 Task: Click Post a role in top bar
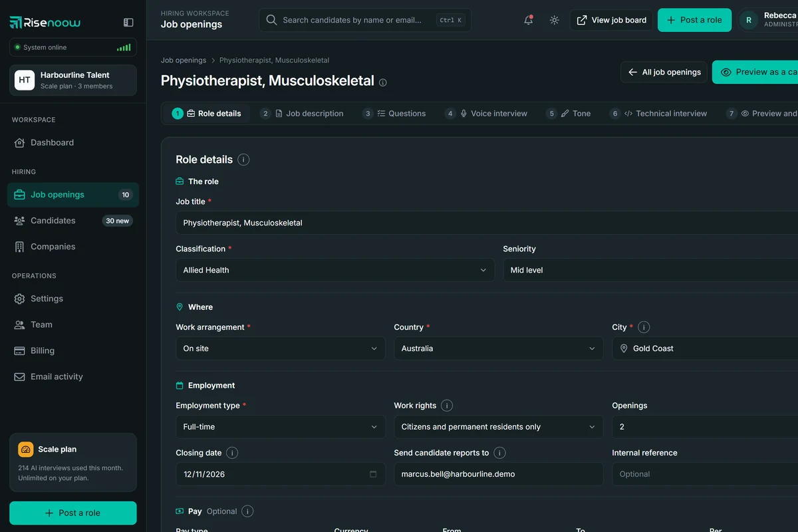coord(694,20)
